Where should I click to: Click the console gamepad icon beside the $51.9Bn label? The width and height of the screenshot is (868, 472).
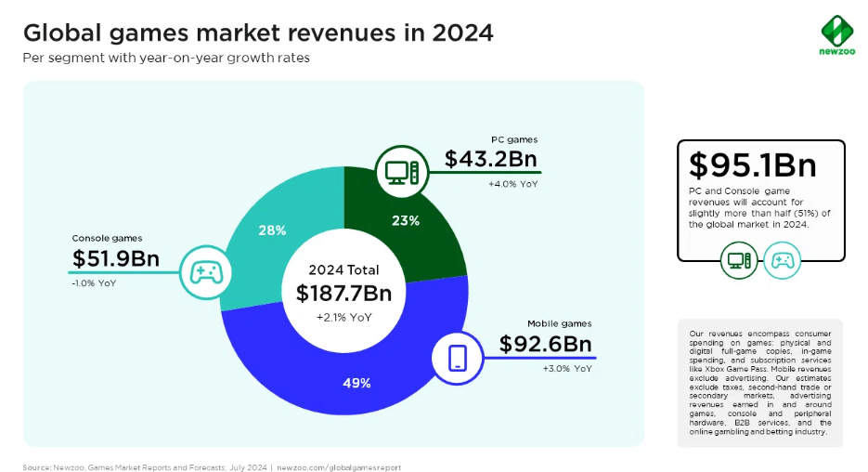click(x=205, y=272)
